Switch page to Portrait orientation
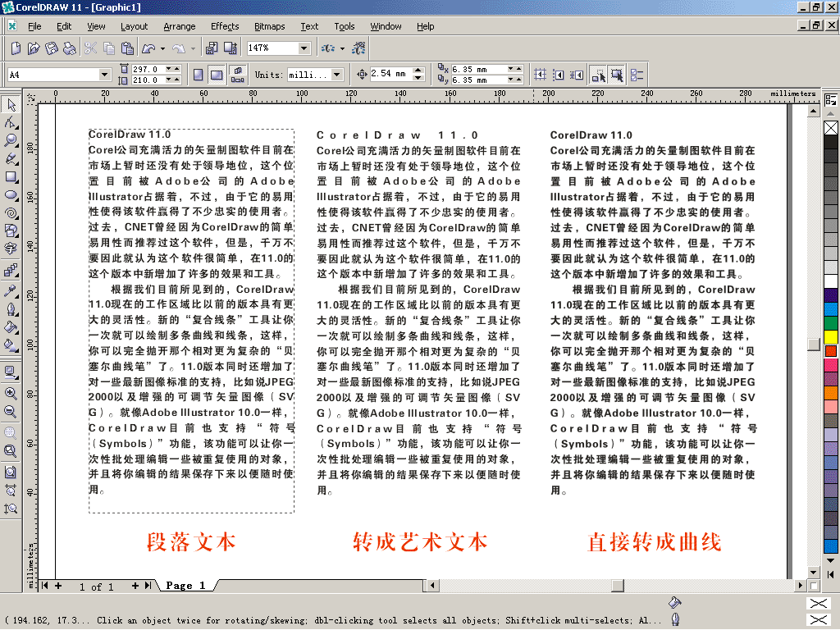Image resolution: width=840 pixels, height=630 pixels. tap(199, 75)
